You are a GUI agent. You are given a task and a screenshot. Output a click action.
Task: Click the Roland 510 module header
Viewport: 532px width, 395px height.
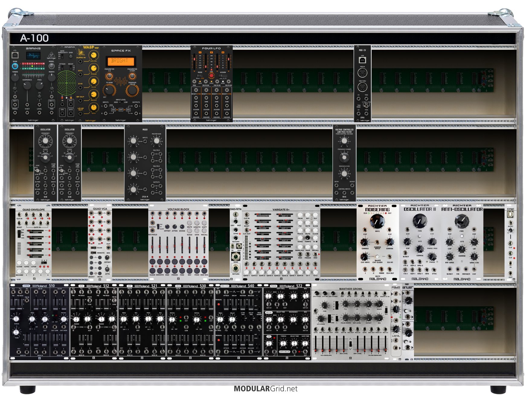(43, 286)
